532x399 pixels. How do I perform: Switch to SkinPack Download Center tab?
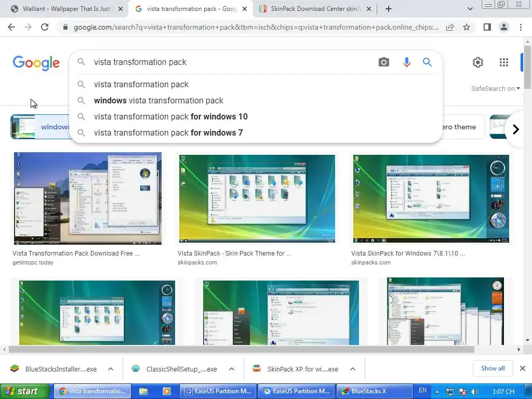(315, 9)
